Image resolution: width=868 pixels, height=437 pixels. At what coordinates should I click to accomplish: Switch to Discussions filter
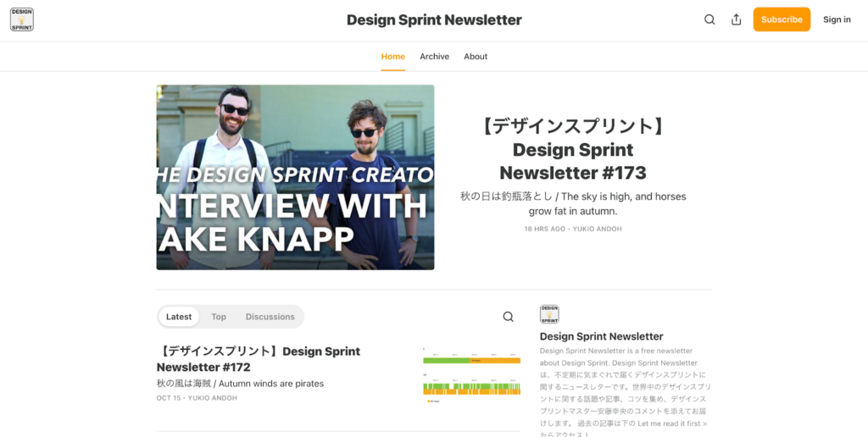[270, 317]
